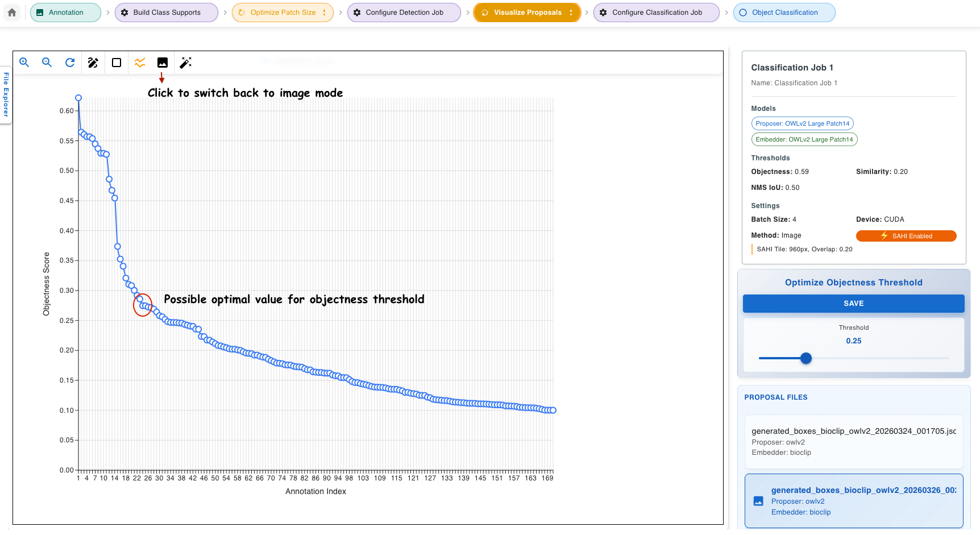Open Optimize Patch Size options menu dots
Viewport: 980px width, 535px height.
click(x=325, y=13)
